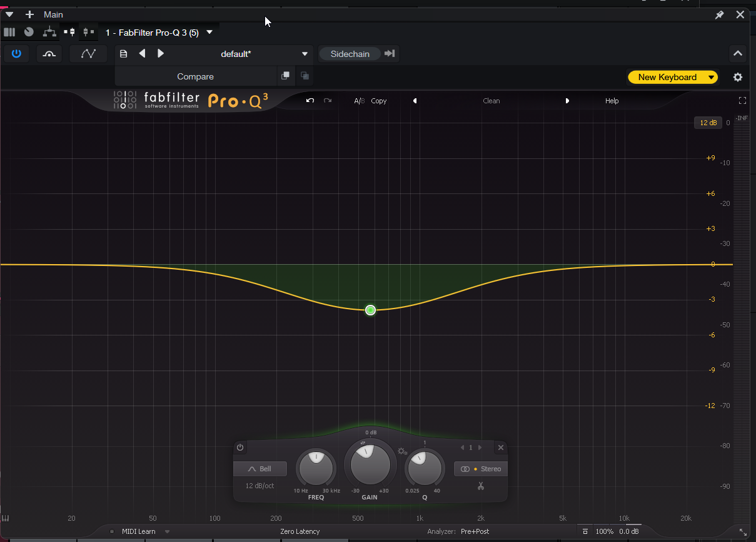Viewport: 756px width, 542px height.
Task: Click the Q knob
Action: pos(424,467)
